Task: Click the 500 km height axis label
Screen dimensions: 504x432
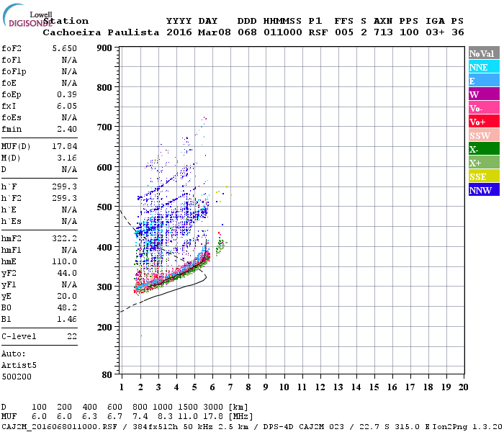Action: (x=104, y=207)
